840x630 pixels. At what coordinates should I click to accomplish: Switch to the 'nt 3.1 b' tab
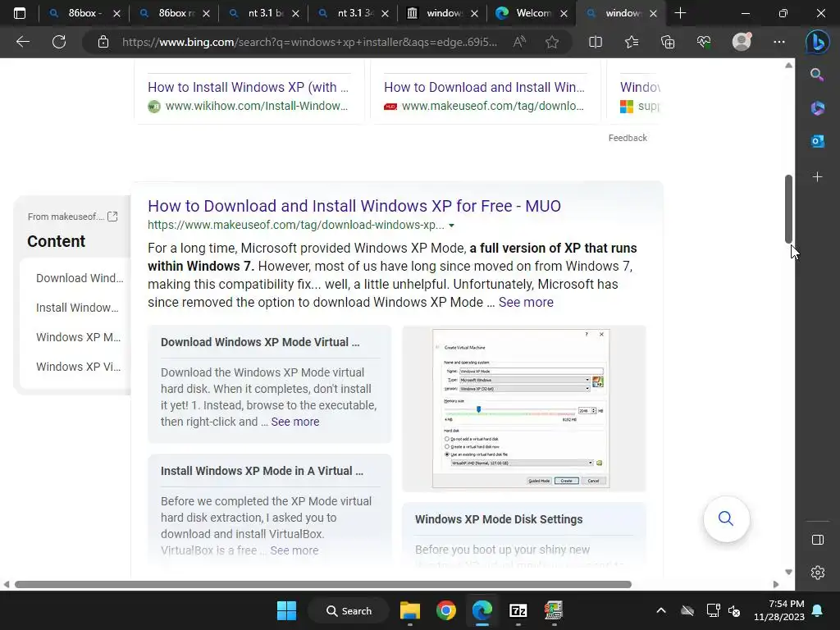click(x=262, y=13)
